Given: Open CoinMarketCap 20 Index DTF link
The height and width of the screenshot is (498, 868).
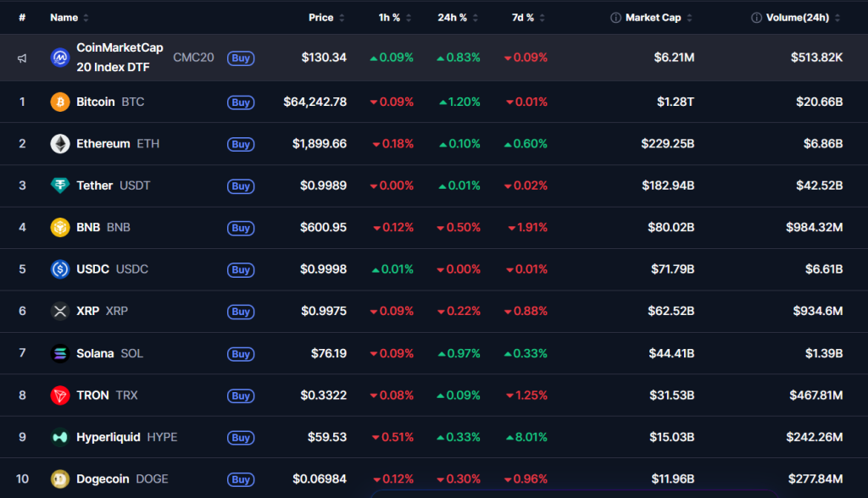Looking at the screenshot, I should tap(120, 58).
